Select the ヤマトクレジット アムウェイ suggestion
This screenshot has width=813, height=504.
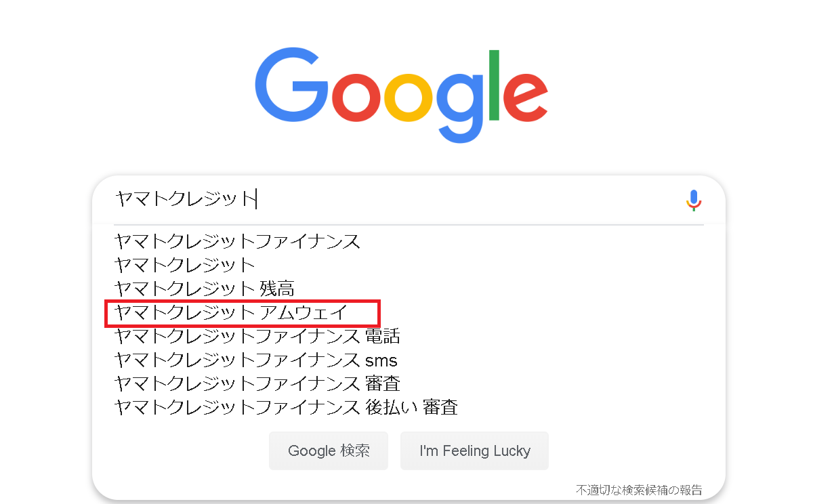(x=231, y=312)
